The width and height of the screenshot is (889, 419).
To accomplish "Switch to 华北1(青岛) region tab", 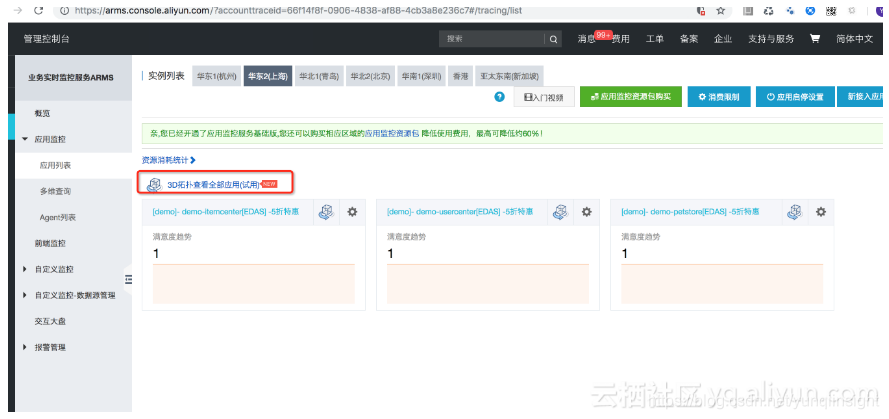I will pos(319,77).
